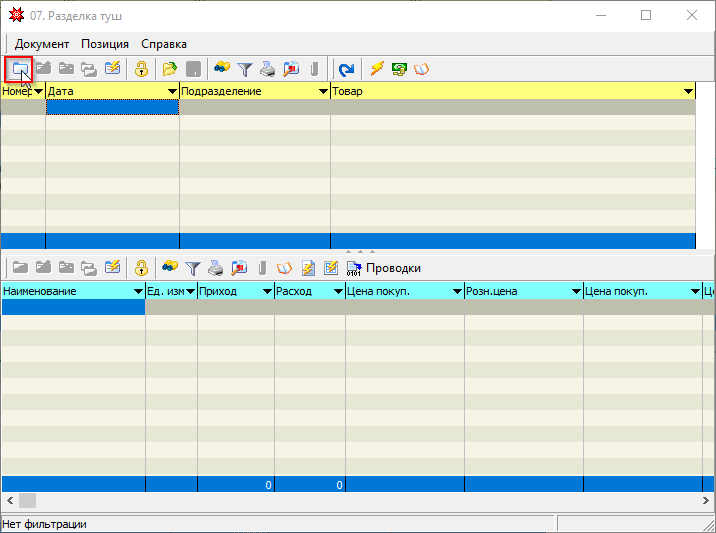Click the paperclip attachment icon in the top toolbar
This screenshot has width=716, height=533.
[x=314, y=69]
